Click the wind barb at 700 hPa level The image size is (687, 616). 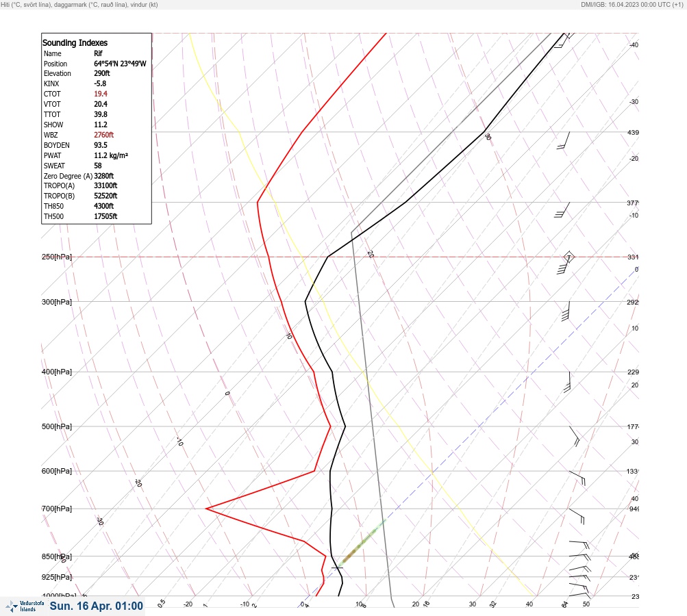click(x=577, y=516)
